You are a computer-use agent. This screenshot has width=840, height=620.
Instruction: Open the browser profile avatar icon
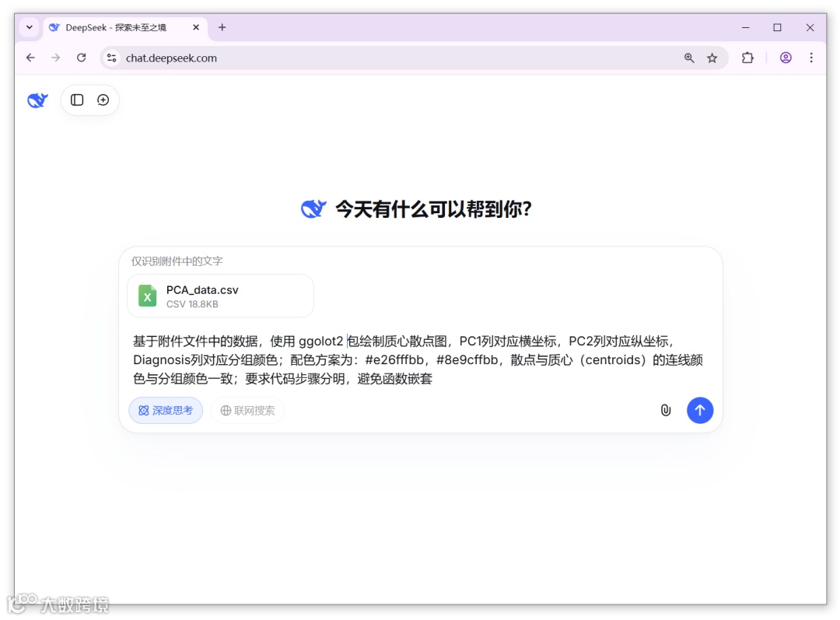[x=786, y=58]
